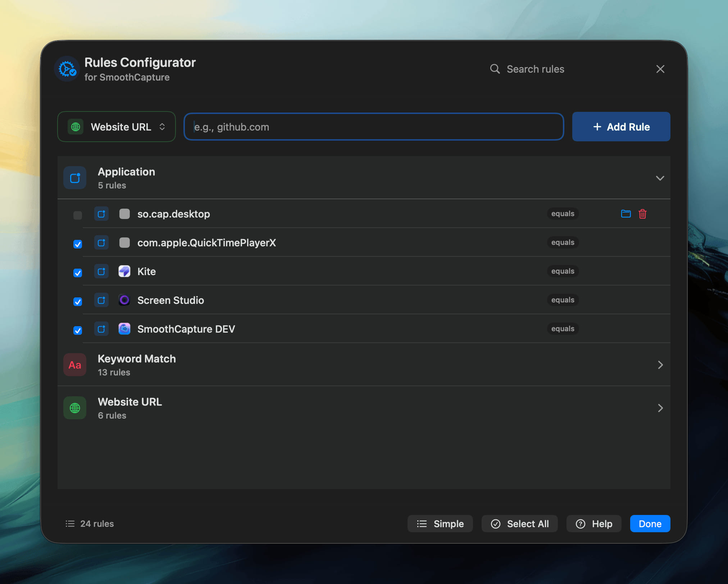Click the green globe icon on Website URL selector
Viewport: 728px width, 584px height.
pos(75,127)
